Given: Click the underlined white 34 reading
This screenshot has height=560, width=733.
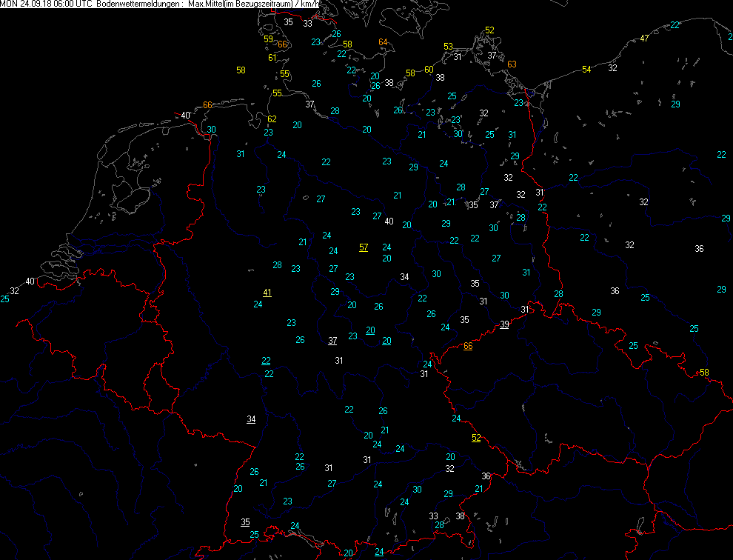Looking at the screenshot, I should (x=251, y=419).
